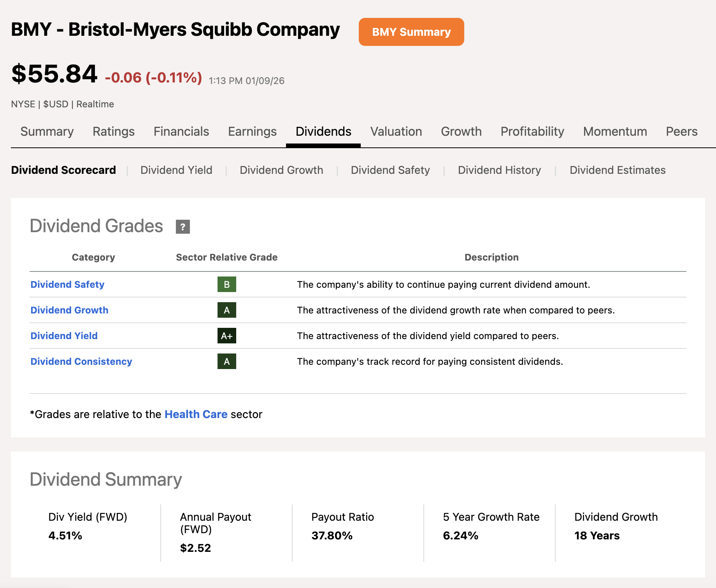View the Dividend Safety sub-tab
This screenshot has height=588, width=716.
pyautogui.click(x=390, y=170)
